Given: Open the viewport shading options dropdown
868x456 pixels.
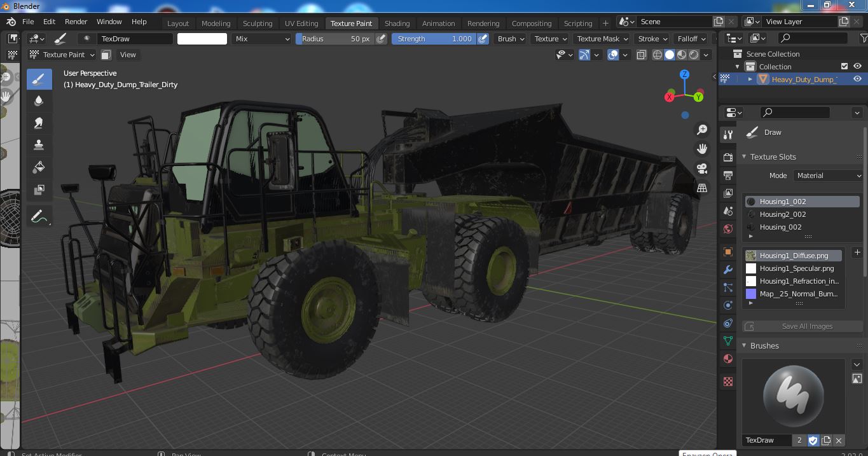Looking at the screenshot, I should click(x=706, y=55).
